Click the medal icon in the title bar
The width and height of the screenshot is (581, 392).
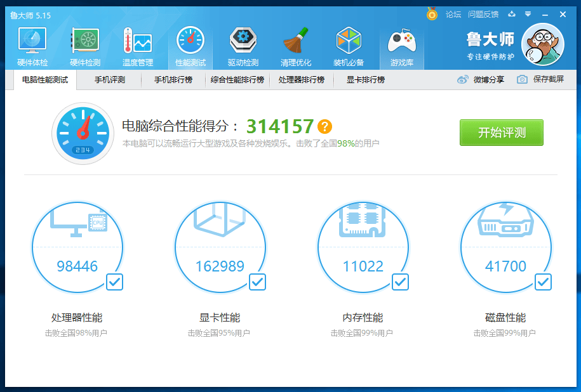pos(432,14)
